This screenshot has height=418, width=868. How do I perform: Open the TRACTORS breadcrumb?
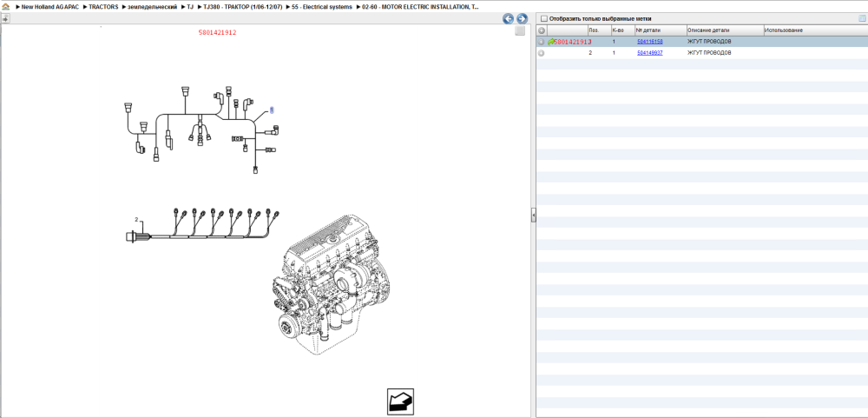[x=103, y=7]
